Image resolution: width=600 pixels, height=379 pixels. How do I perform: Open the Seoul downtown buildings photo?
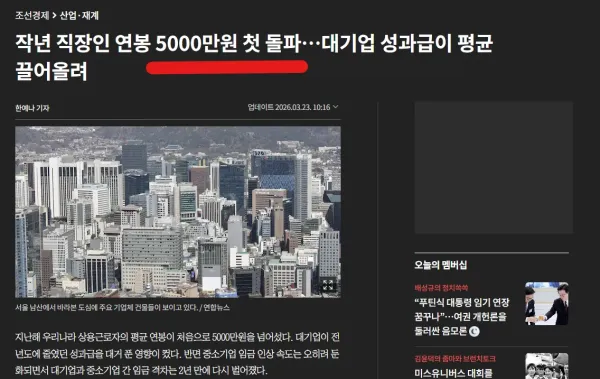coord(178,212)
